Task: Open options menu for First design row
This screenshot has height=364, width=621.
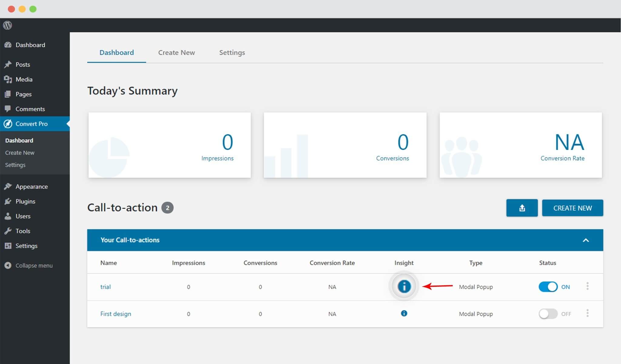Action: coord(587,314)
